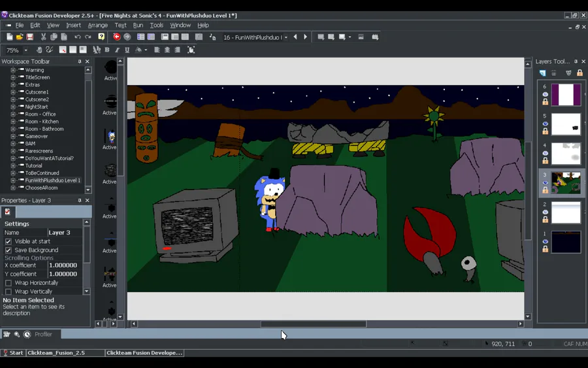The height and width of the screenshot is (368, 588).
Task: Toggle Visible at start checkbox
Action: [8, 241]
